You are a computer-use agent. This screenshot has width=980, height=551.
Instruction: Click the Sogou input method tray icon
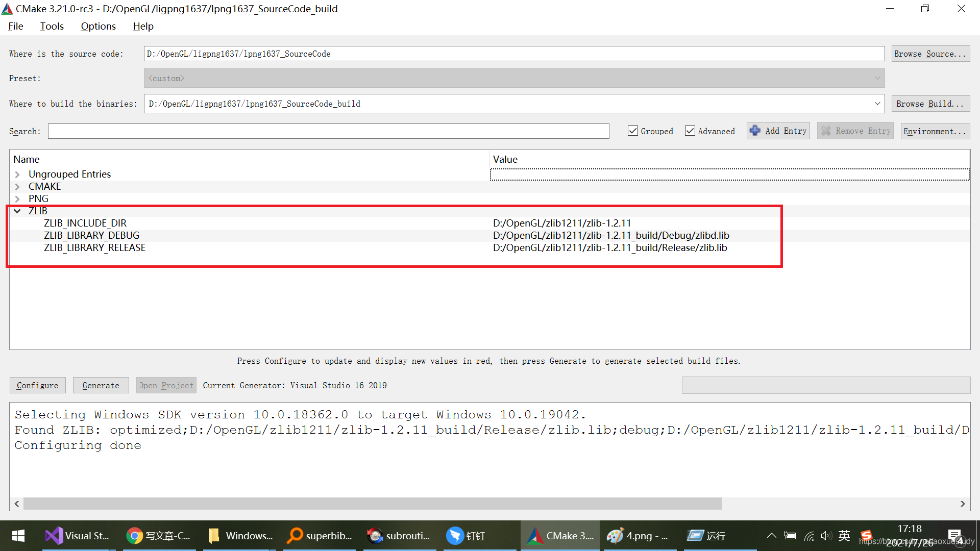pos(866,536)
